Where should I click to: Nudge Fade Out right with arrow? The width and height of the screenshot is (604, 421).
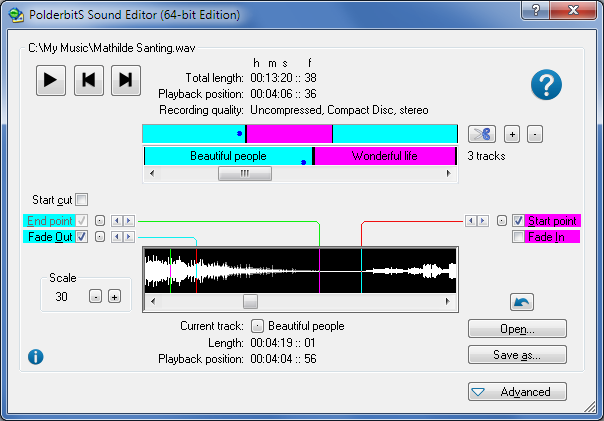129,236
